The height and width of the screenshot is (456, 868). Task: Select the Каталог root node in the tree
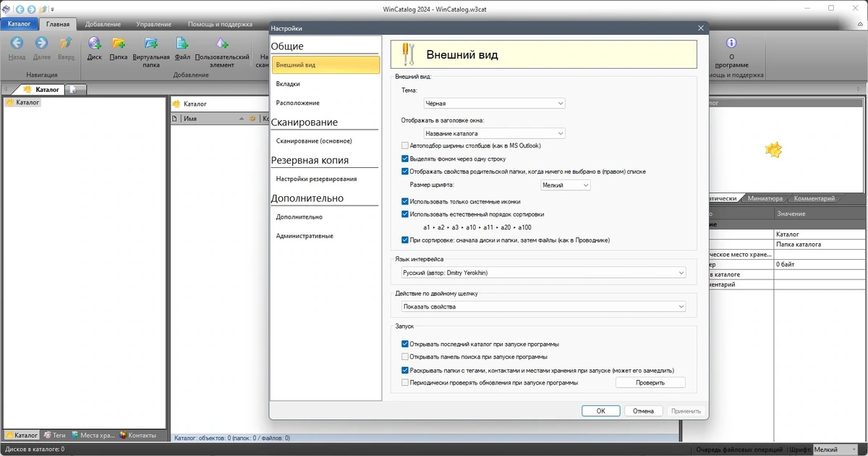pos(23,103)
